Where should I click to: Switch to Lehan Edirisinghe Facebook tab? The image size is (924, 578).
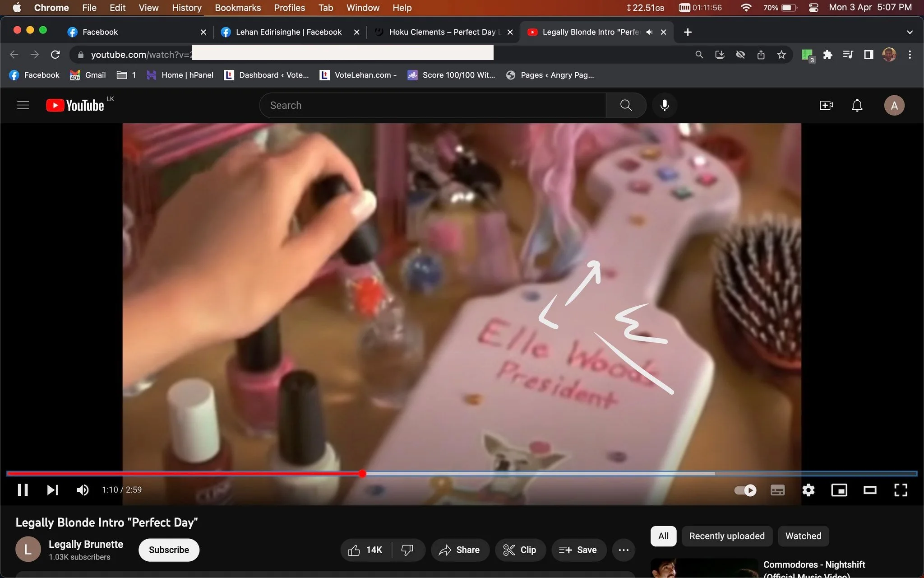[289, 32]
